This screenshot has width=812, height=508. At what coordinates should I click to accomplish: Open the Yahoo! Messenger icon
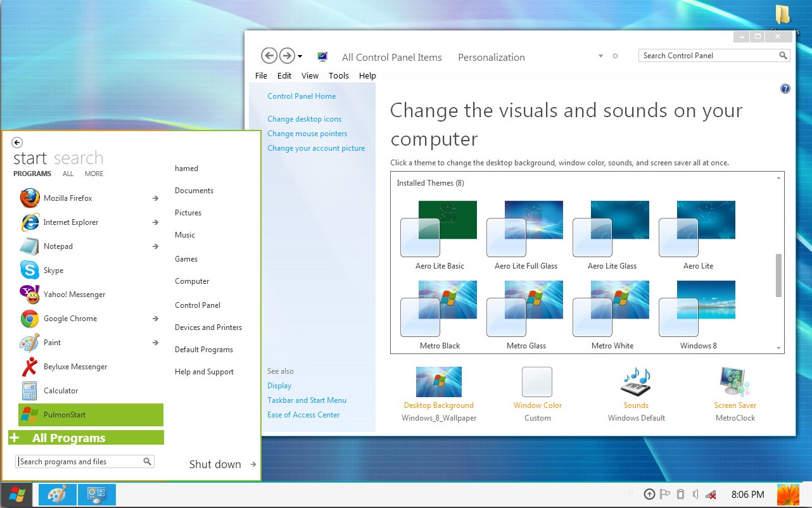[x=30, y=295]
